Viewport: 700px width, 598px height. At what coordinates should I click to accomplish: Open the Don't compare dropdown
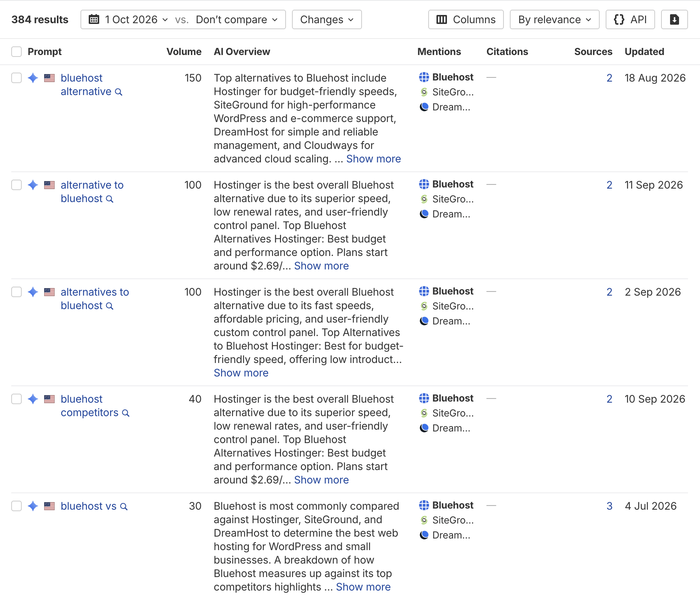point(237,19)
